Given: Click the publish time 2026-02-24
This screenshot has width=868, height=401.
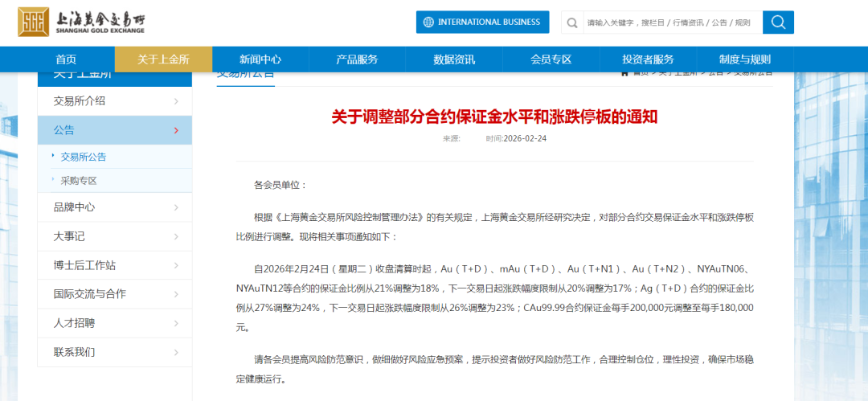Looking at the screenshot, I should point(525,138).
